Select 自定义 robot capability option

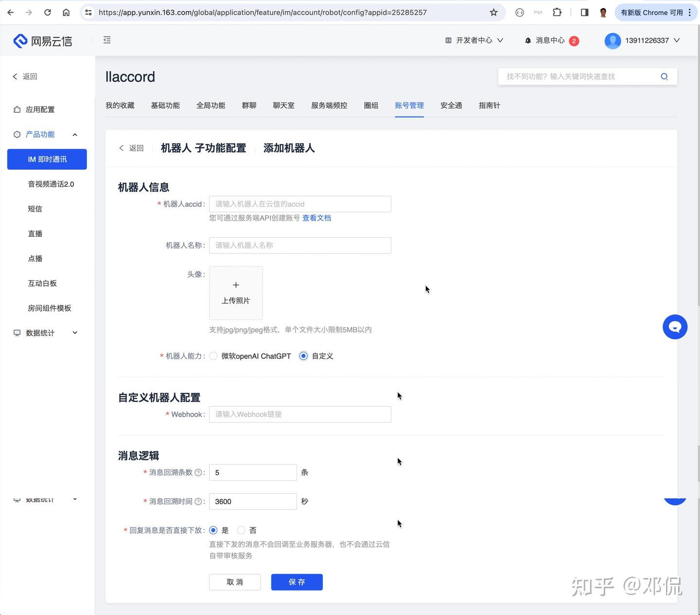[x=303, y=356]
